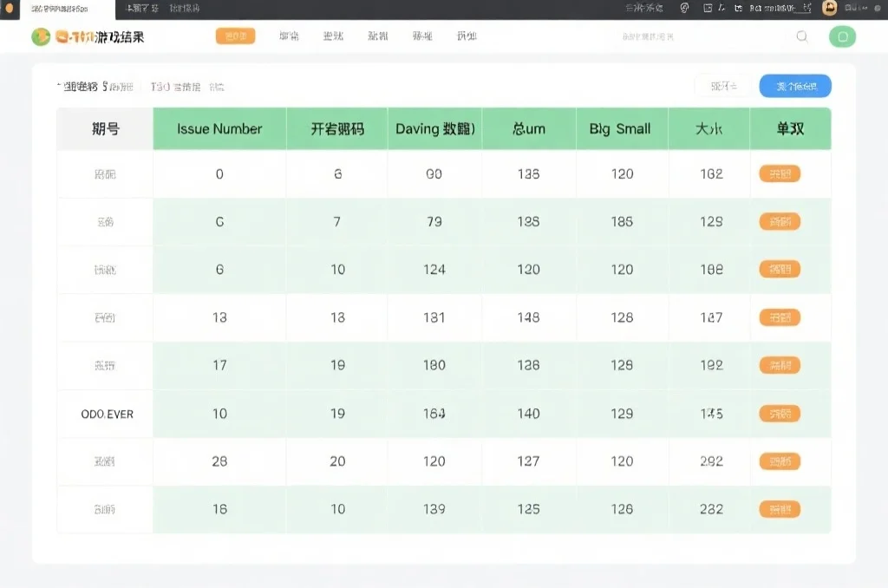Open the green circular account icon top-right
This screenshot has height=588, width=888.
841,36
